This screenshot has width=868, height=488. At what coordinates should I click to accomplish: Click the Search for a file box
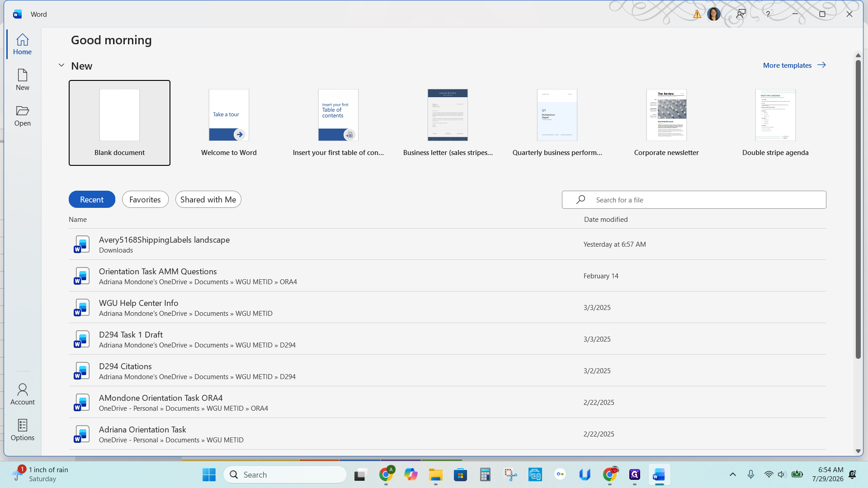(x=694, y=200)
